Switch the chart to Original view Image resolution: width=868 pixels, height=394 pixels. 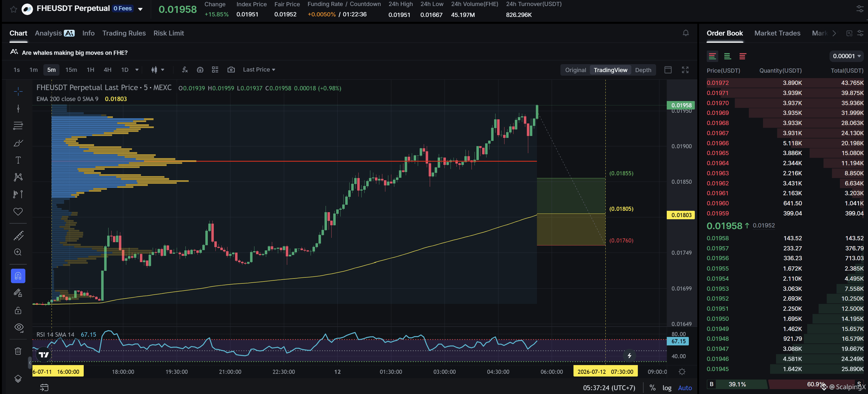(575, 70)
